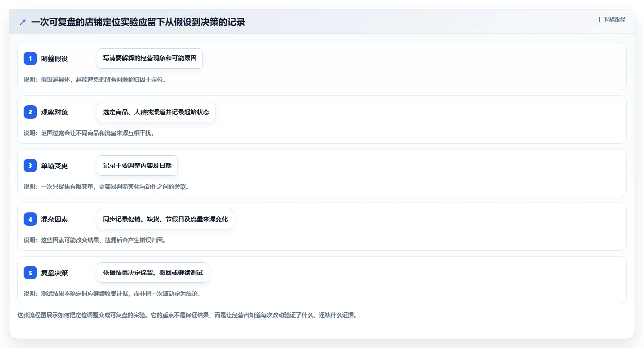The width and height of the screenshot is (644, 348).
Task: Click the note starting 这些因素可能改变结果
Action: [x=95, y=240]
